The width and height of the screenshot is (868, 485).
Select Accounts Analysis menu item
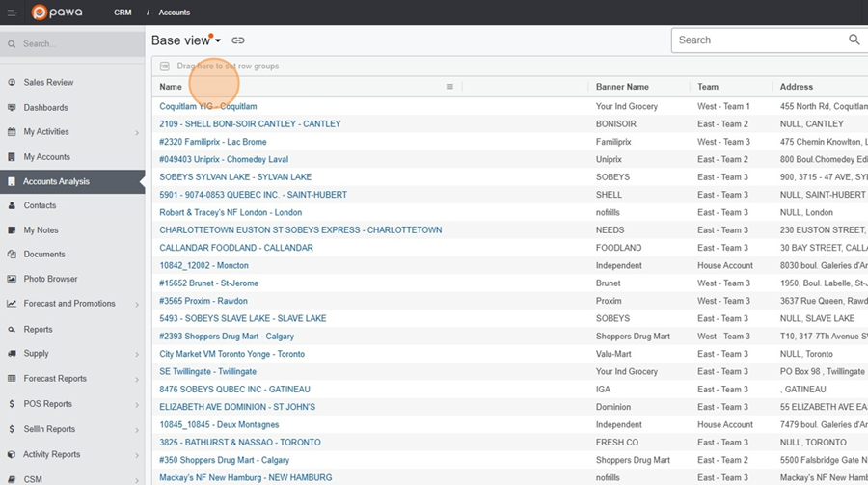[56, 181]
